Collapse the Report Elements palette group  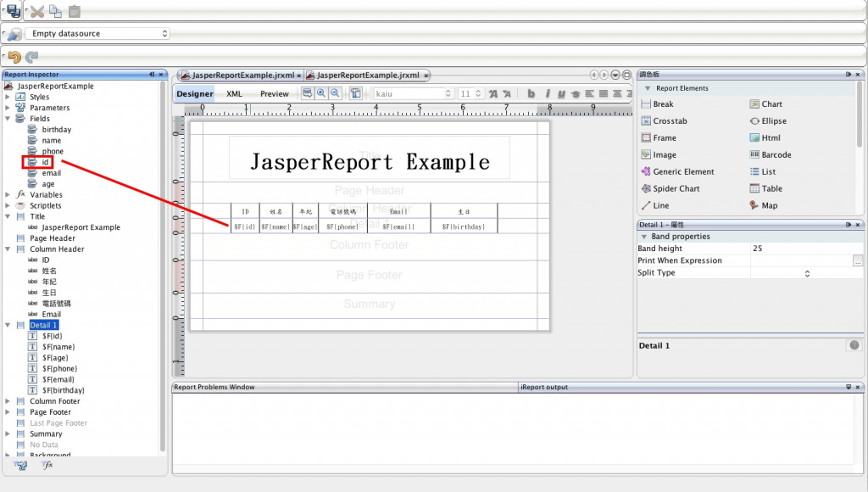click(x=647, y=88)
